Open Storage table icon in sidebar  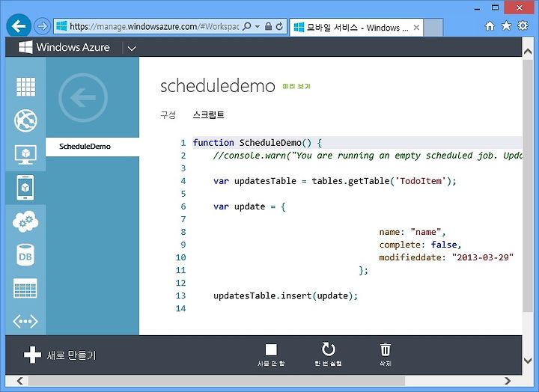[x=25, y=288]
